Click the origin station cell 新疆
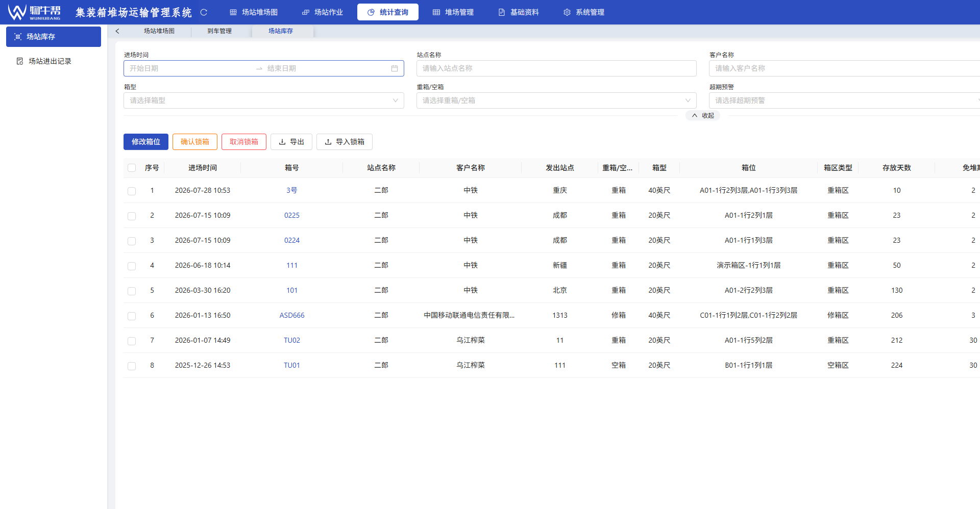 point(560,265)
